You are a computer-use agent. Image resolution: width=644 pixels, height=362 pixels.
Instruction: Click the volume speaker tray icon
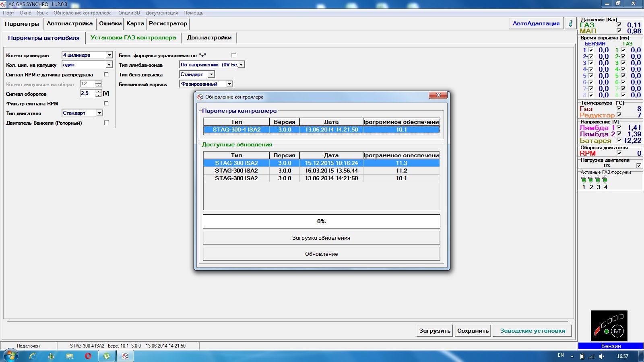point(601,356)
